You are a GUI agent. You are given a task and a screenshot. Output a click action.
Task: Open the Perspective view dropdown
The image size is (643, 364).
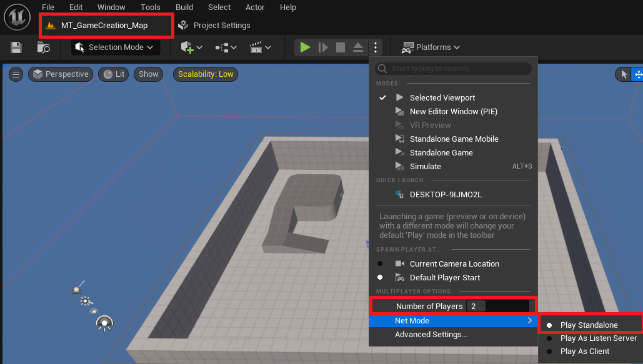[61, 74]
